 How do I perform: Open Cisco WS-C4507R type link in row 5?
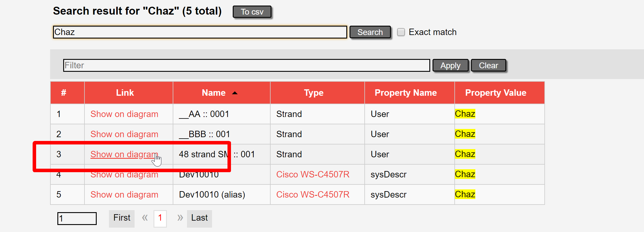tap(313, 195)
